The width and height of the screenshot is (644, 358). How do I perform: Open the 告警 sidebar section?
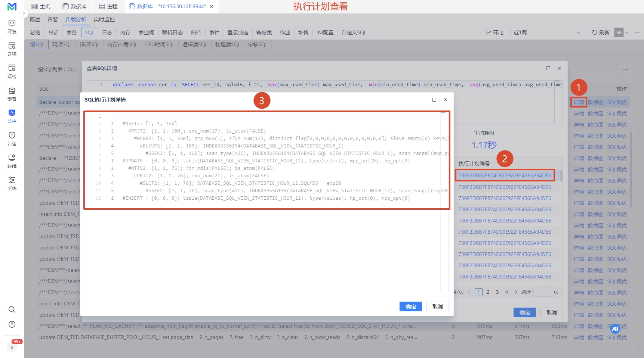pos(12,138)
